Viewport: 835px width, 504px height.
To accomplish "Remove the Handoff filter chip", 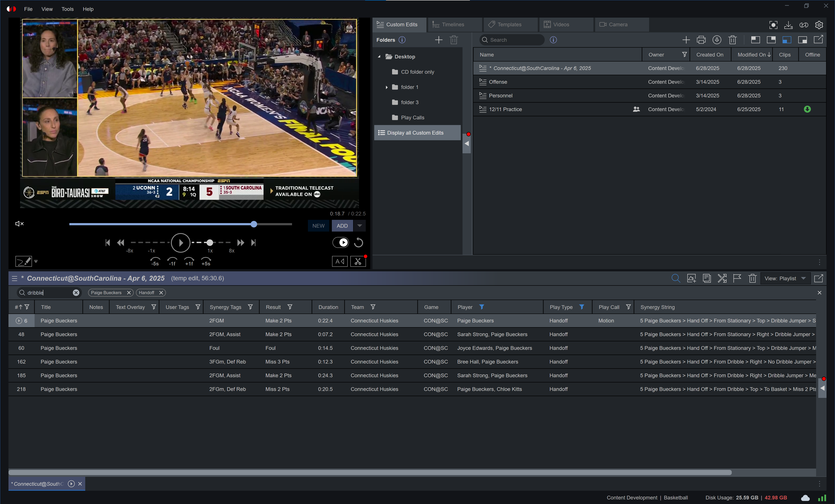I will (x=161, y=292).
